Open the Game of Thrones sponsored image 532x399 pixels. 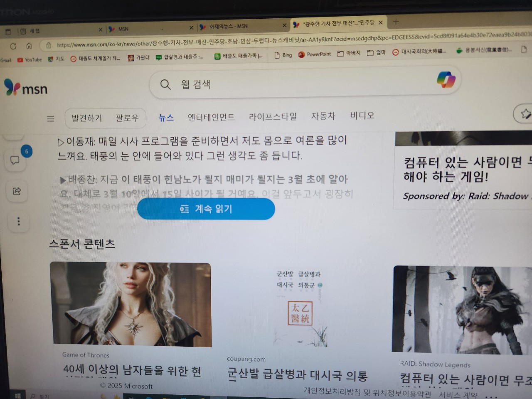[x=131, y=304]
